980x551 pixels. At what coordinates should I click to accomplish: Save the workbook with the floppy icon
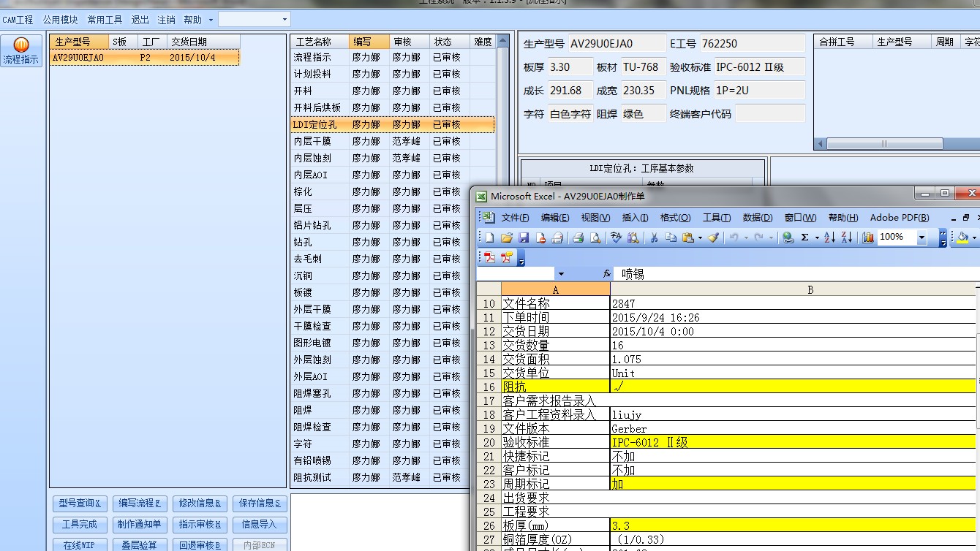(x=524, y=237)
